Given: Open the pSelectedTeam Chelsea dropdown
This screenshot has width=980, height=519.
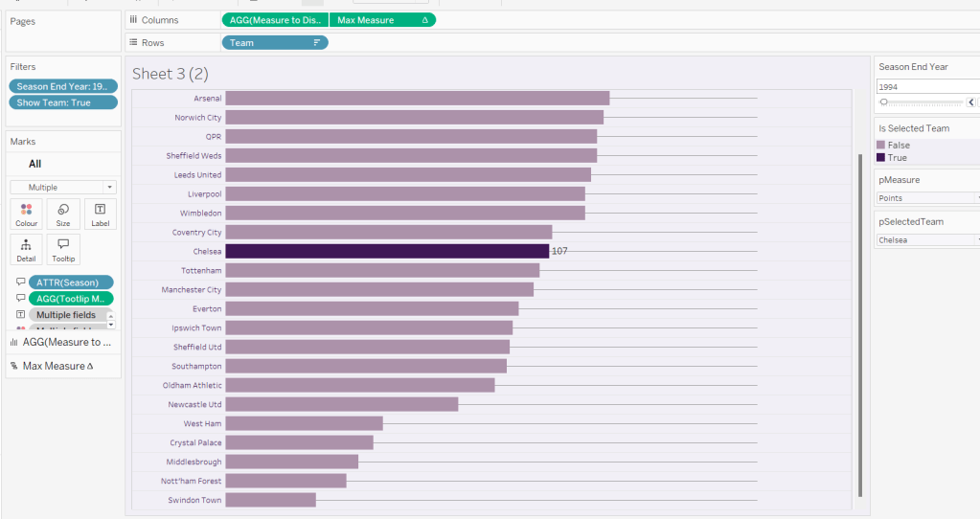Looking at the screenshot, I should pyautogui.click(x=975, y=240).
